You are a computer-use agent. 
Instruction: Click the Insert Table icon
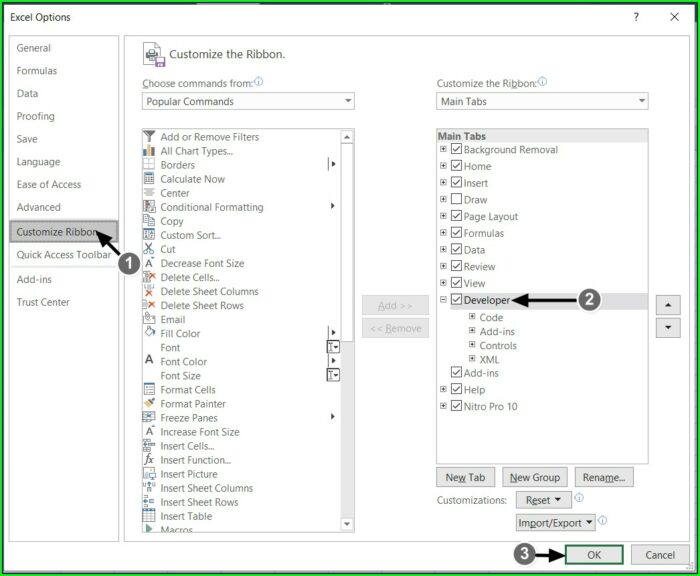click(149, 515)
